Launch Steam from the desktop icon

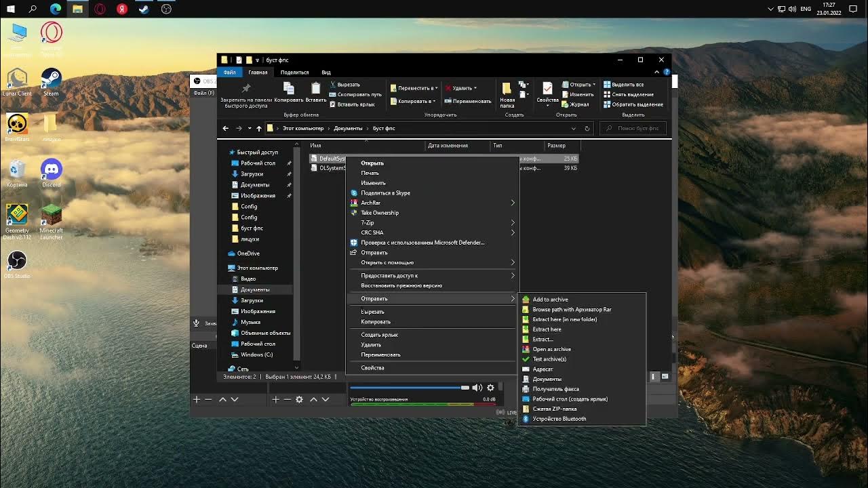click(51, 81)
